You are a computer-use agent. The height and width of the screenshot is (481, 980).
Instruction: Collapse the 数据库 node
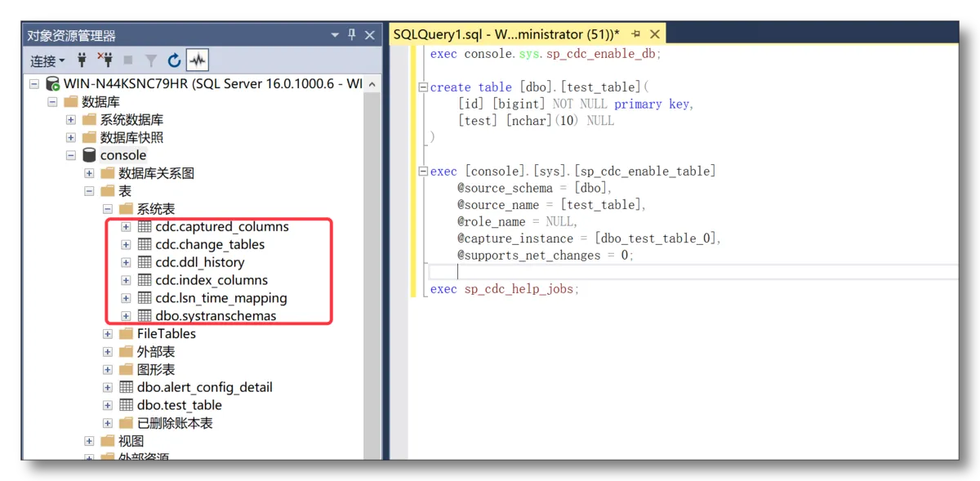[52, 102]
